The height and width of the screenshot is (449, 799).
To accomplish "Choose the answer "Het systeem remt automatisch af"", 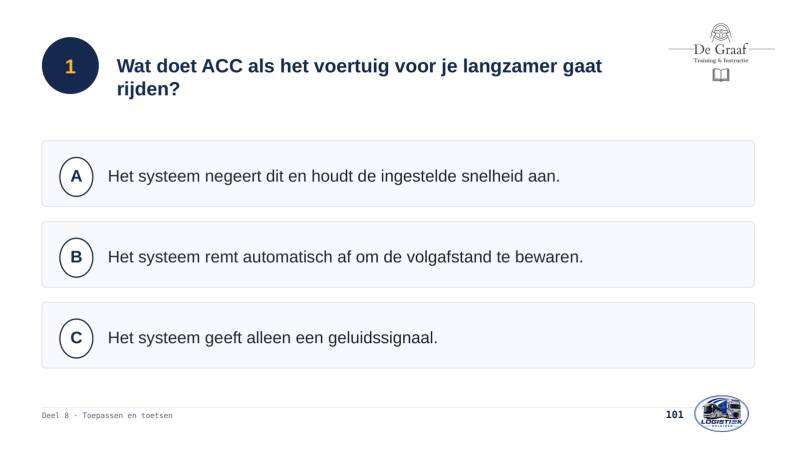I will 398,254.
